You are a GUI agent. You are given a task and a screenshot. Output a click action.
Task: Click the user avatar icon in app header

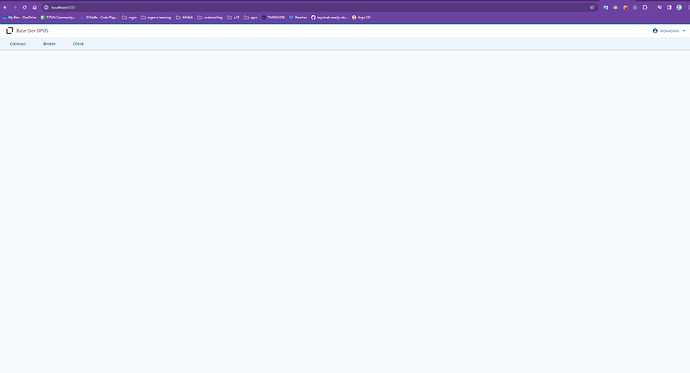click(655, 31)
